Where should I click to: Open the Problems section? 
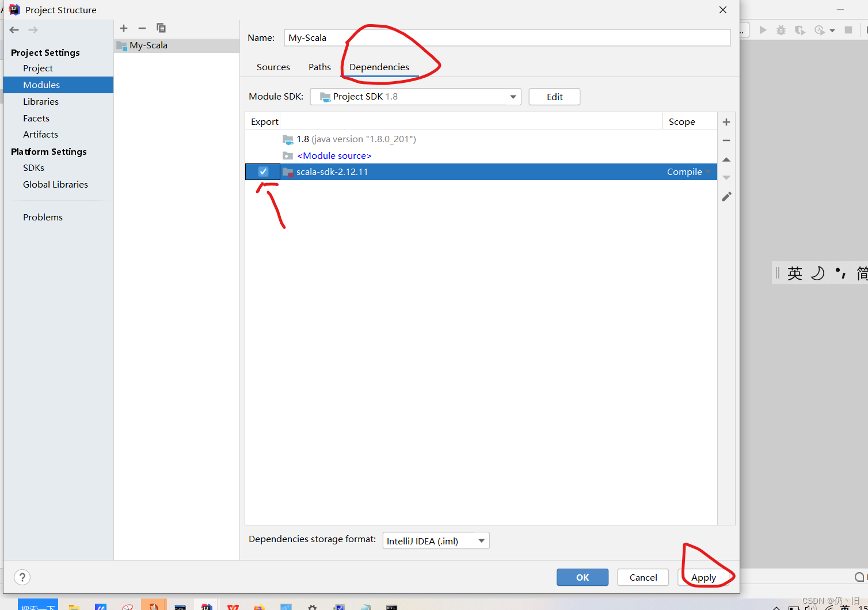click(43, 217)
